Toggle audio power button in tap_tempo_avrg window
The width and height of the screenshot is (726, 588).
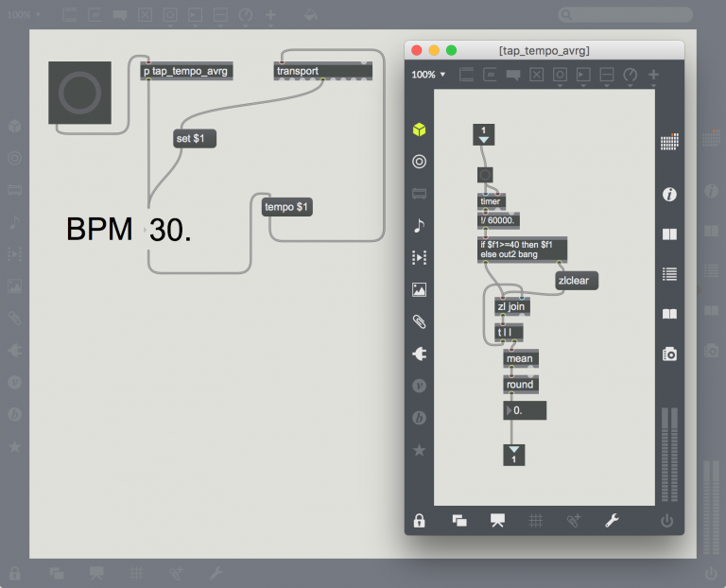(666, 521)
